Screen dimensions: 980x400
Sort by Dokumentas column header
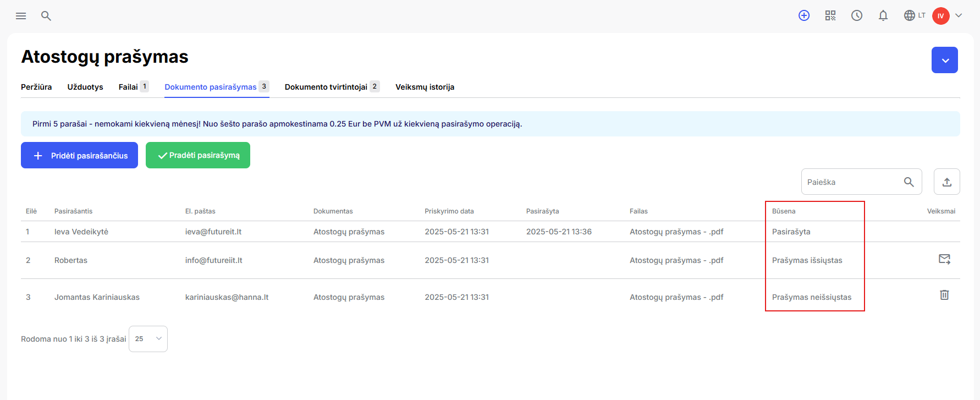(333, 211)
